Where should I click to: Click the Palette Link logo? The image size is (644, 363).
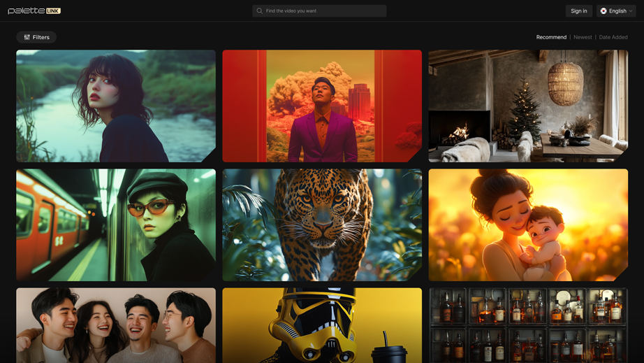34,10
